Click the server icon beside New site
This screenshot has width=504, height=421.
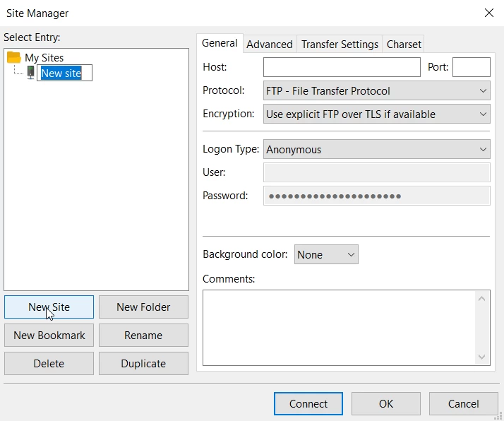pos(31,73)
